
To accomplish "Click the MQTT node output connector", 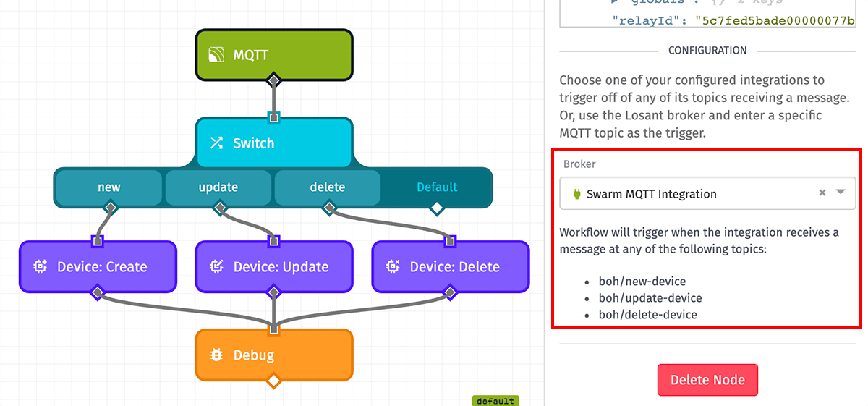I will point(273,80).
